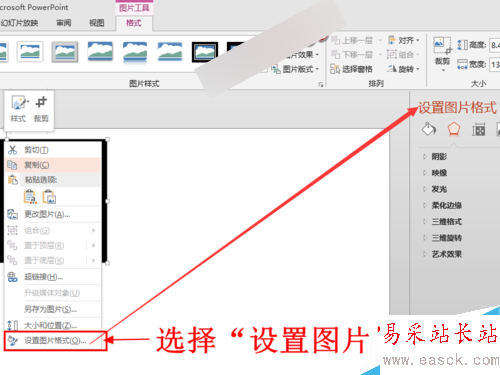500x375 pixels.
Task: Choose 大小和位置 from the context menu
Action: coord(53,325)
